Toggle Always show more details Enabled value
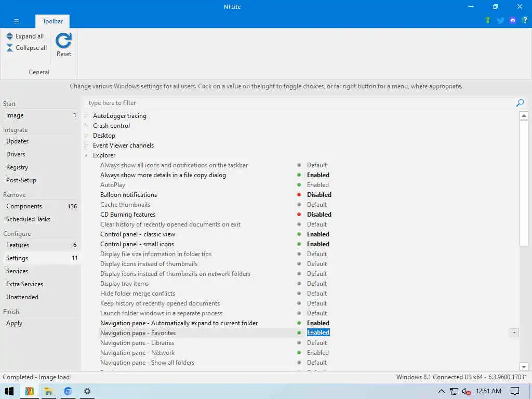 coord(318,175)
